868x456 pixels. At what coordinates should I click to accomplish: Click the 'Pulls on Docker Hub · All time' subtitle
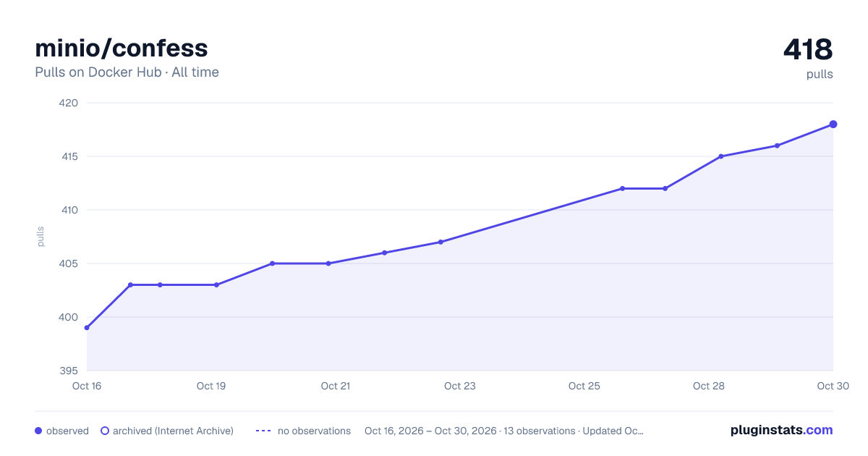(127, 72)
